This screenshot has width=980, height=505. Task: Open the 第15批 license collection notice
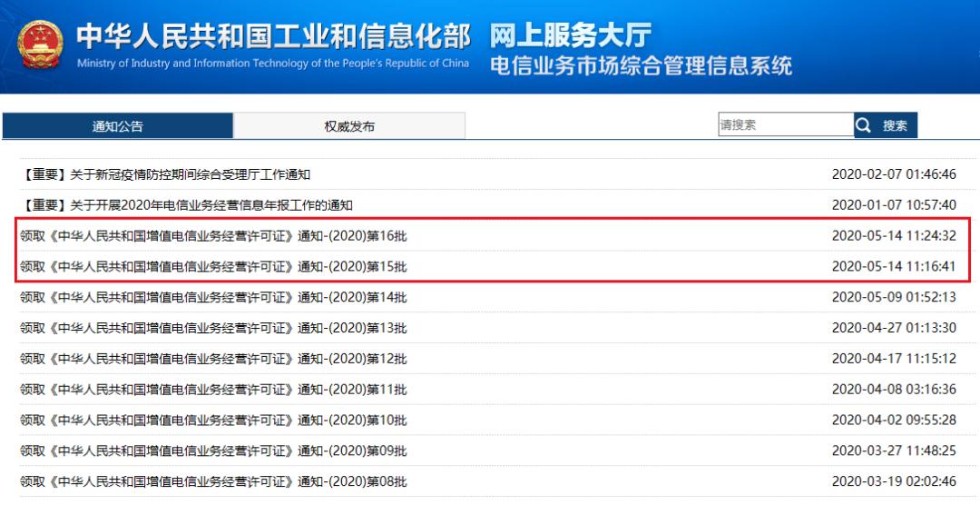click(213, 266)
